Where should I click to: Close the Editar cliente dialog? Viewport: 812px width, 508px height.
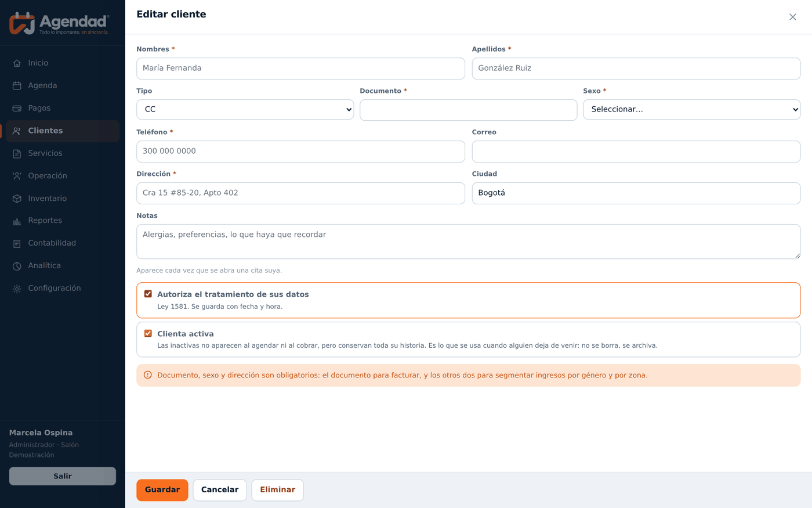pos(793,17)
